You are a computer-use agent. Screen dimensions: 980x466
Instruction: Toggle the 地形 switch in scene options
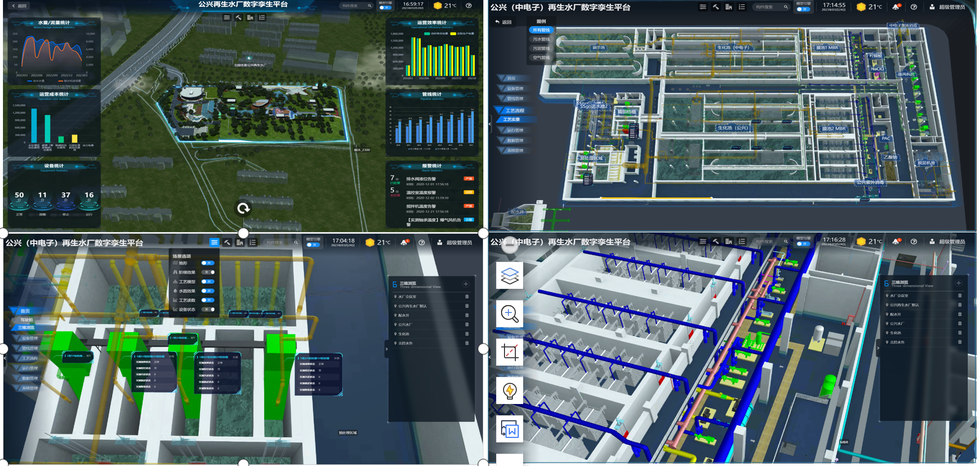pyautogui.click(x=208, y=263)
